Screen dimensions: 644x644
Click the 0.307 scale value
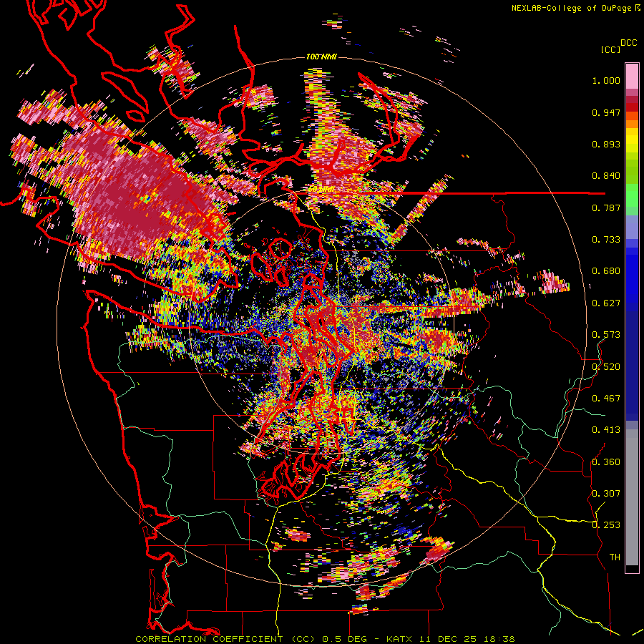[606, 494]
